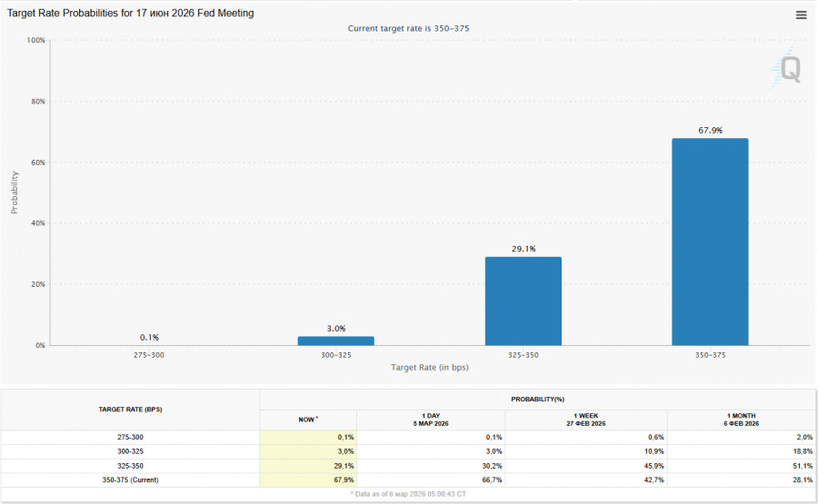Screen dimensions: 818x504
Task: Click the 80% y-axis tick label
Action: coord(38,101)
